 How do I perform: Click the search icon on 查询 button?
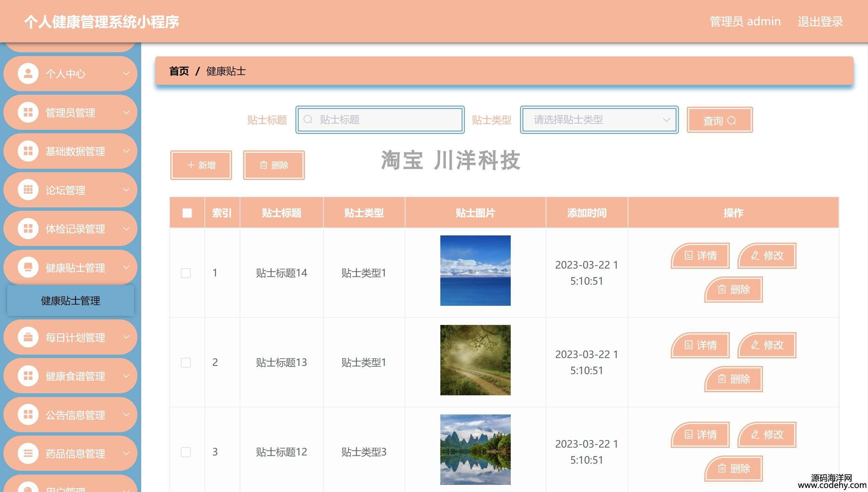pos(731,121)
